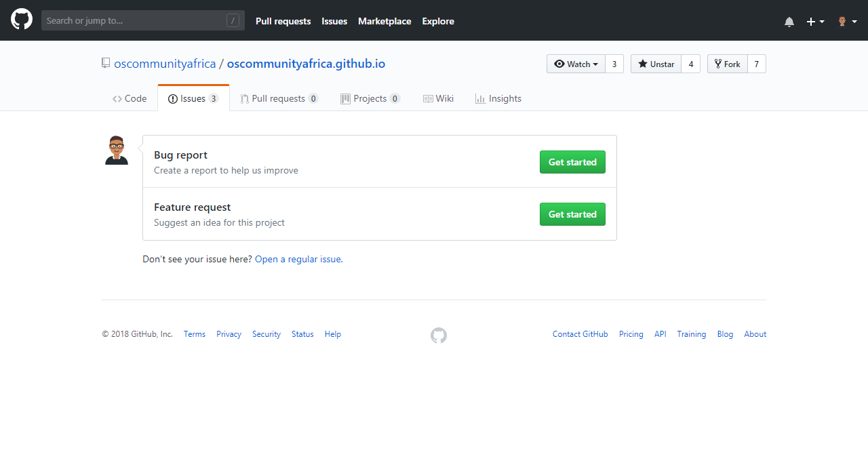Get started with a Bug report
The width and height of the screenshot is (868, 467).
tap(572, 162)
